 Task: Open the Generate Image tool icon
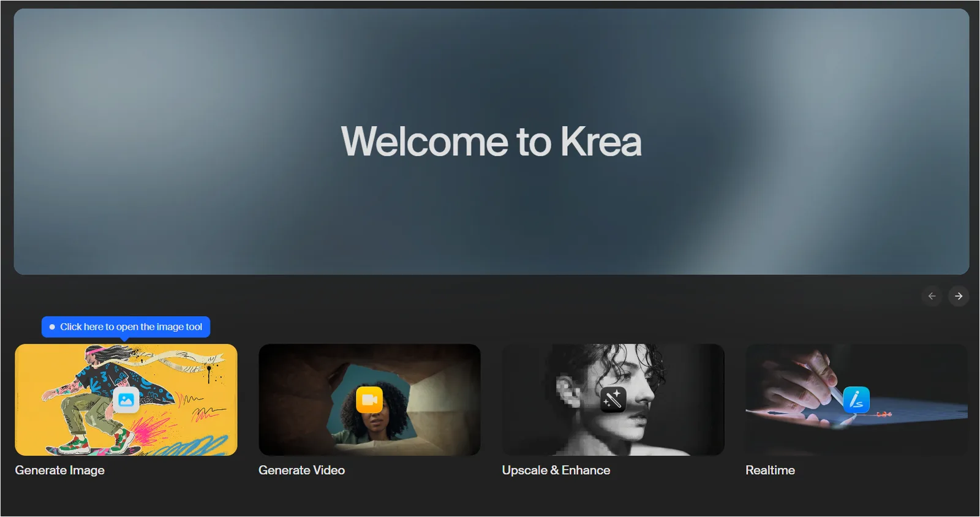tap(126, 400)
